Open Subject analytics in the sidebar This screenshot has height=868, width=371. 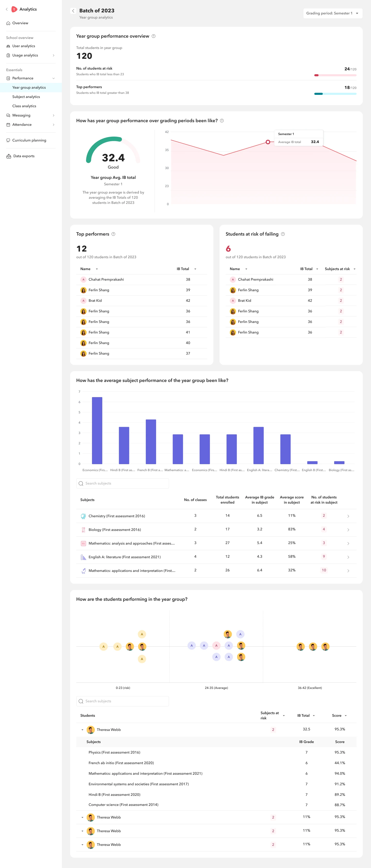point(26,97)
